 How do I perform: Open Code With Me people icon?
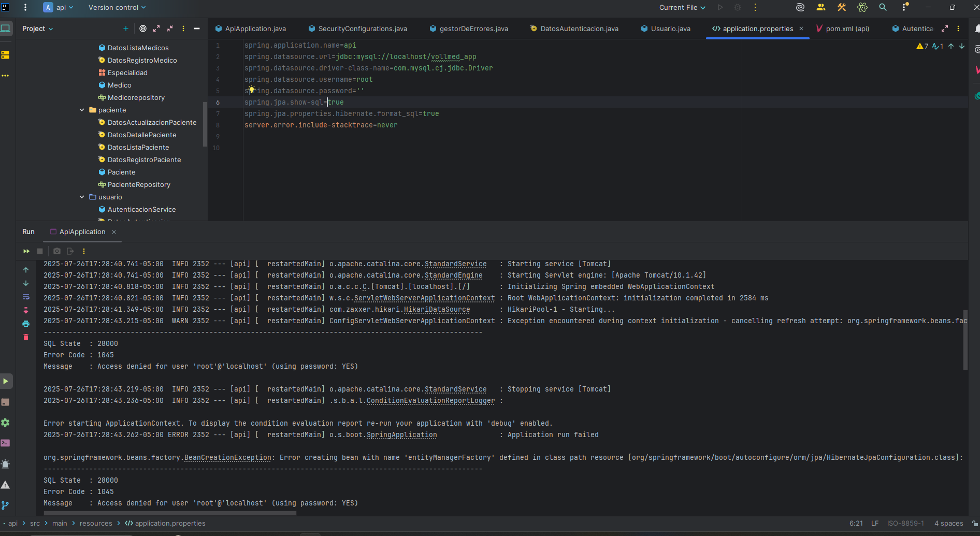821,7
